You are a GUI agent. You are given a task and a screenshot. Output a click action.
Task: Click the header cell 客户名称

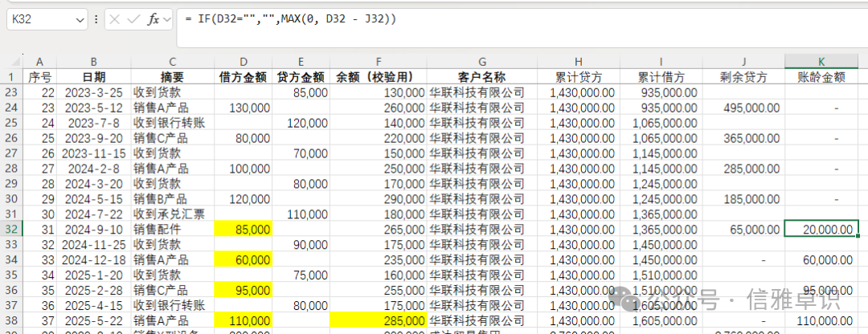(x=482, y=76)
